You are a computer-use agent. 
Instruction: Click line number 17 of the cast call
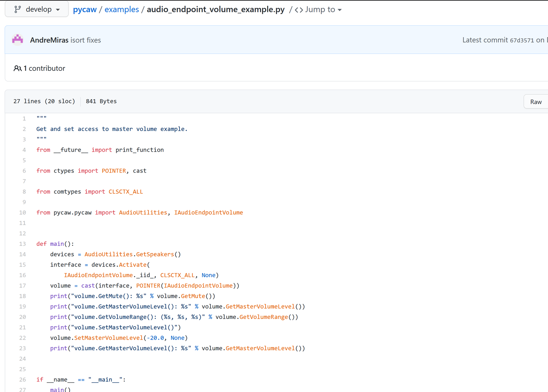(x=23, y=286)
